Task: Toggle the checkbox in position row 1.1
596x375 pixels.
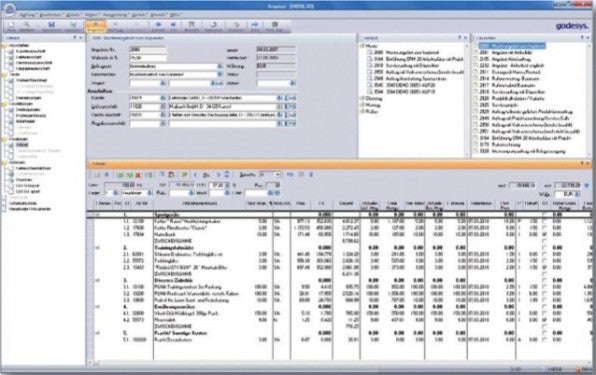Action: tap(544, 221)
